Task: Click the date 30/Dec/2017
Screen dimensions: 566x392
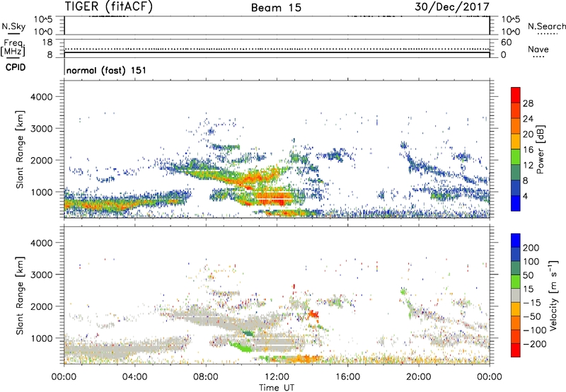Action: point(451,6)
